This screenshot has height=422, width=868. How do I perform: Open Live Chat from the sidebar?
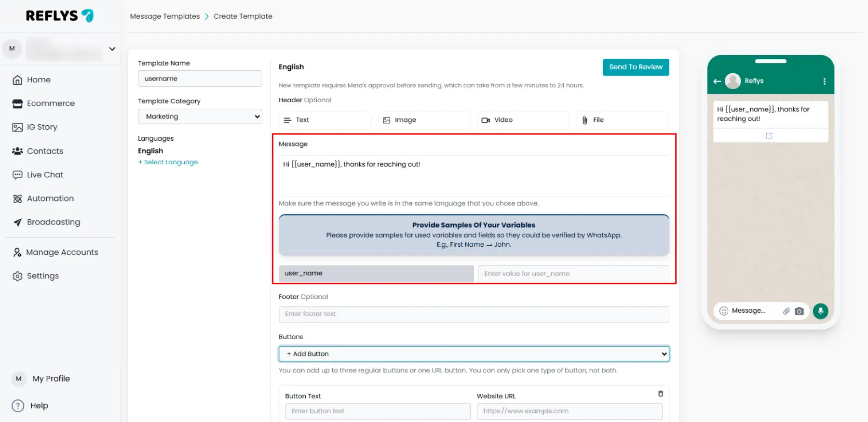45,175
